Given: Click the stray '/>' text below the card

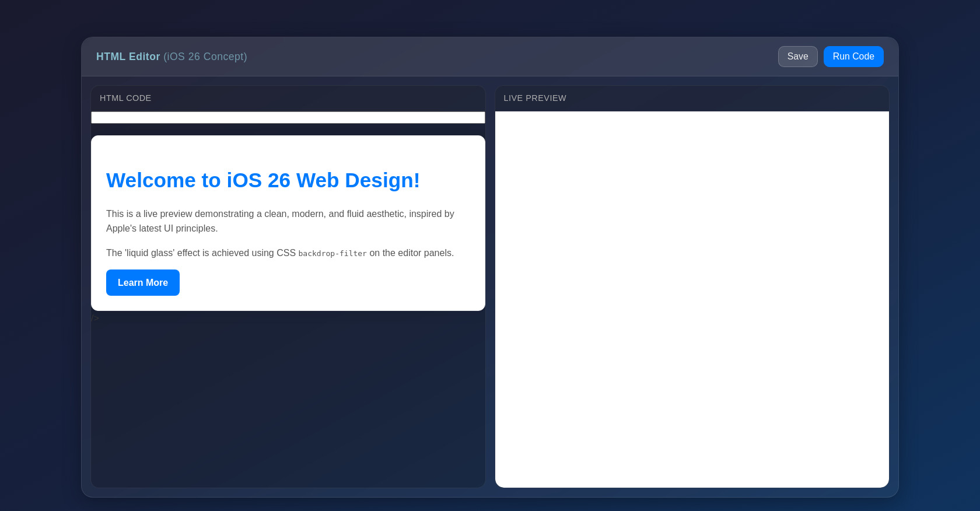Looking at the screenshot, I should point(95,318).
